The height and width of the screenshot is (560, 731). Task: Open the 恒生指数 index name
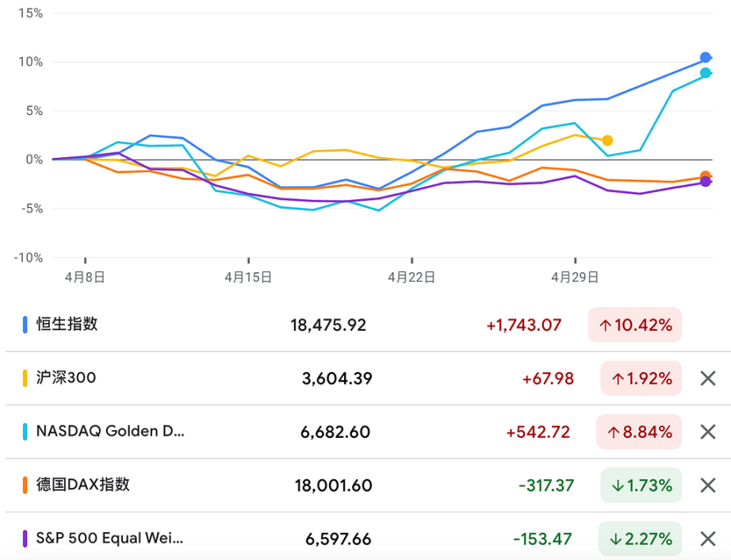pyautogui.click(x=67, y=324)
